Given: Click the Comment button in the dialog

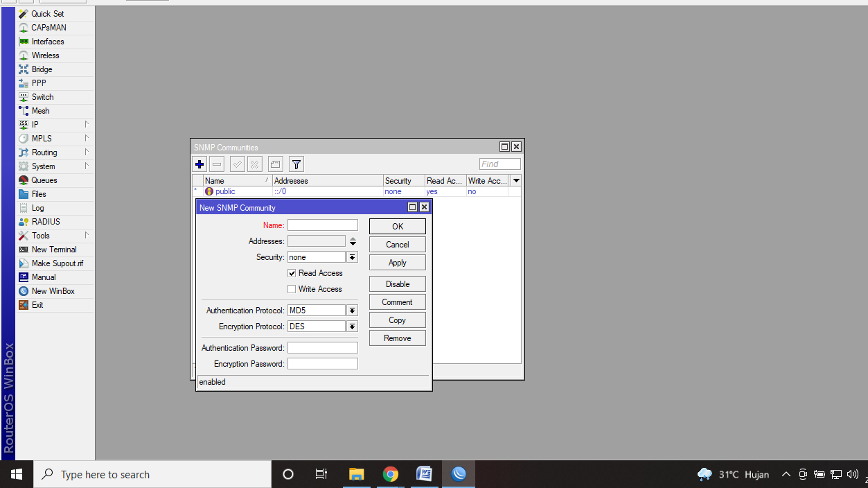Looking at the screenshot, I should point(398,302).
